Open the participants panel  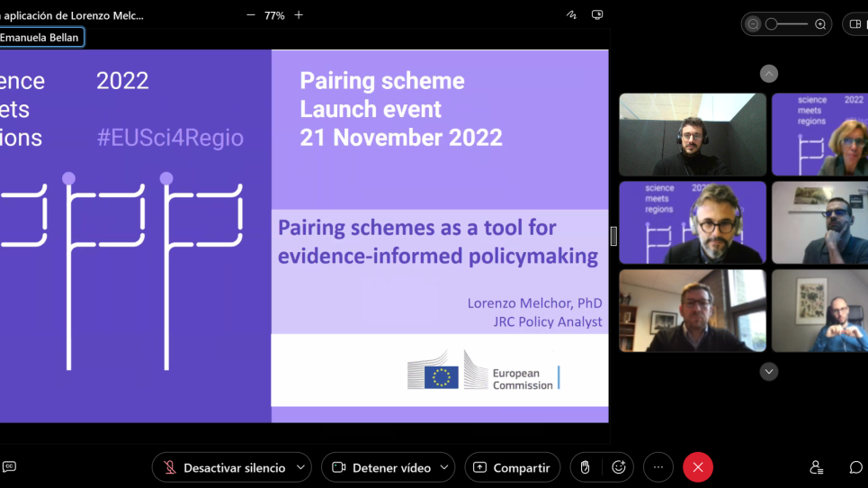tap(817, 467)
